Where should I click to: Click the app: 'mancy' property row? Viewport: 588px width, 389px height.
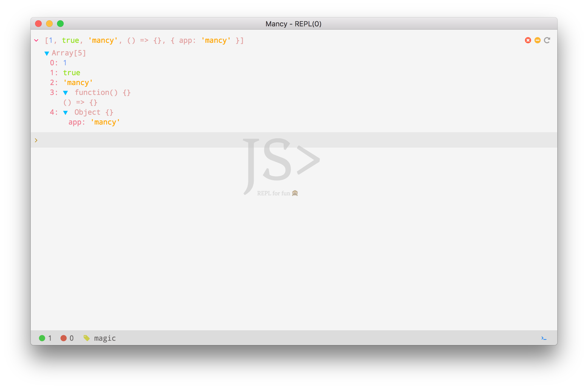(94, 122)
